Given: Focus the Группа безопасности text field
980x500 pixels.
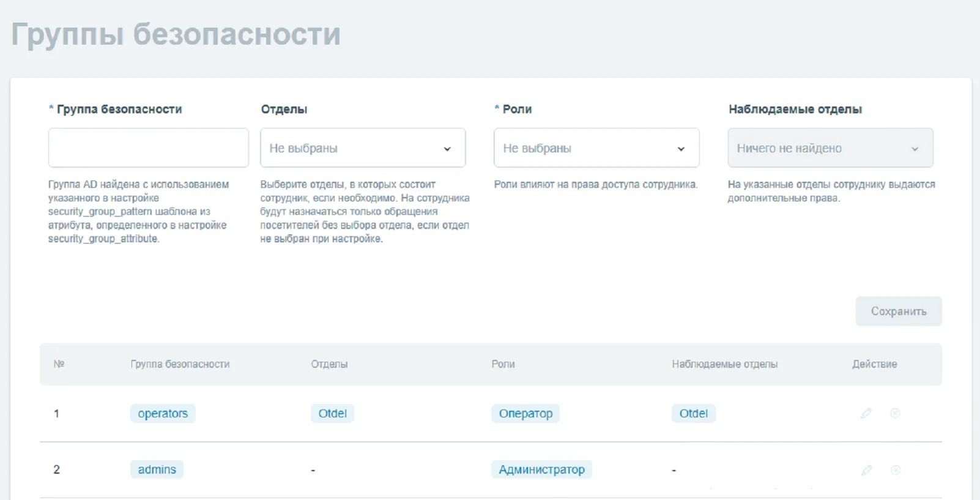Looking at the screenshot, I should point(149,148).
